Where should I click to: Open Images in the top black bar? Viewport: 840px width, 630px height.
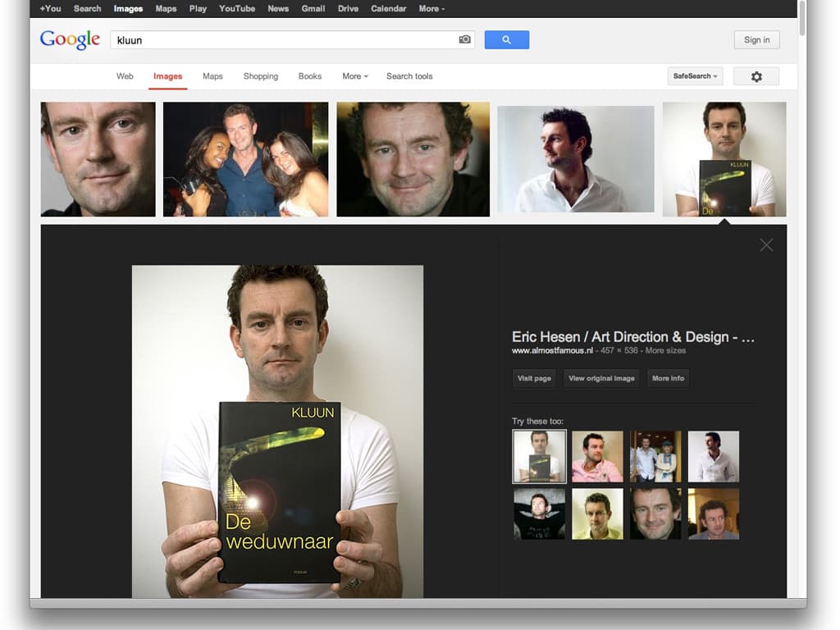click(128, 8)
